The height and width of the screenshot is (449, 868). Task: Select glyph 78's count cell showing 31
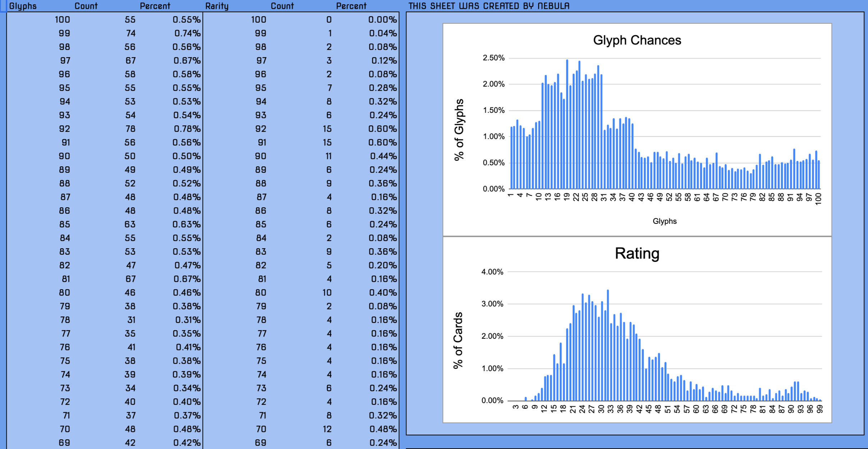[x=131, y=320]
